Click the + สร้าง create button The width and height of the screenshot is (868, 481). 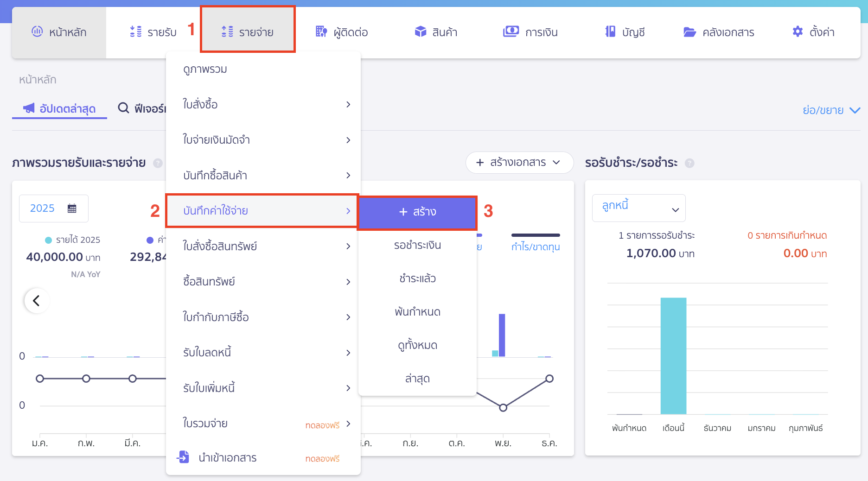(417, 212)
